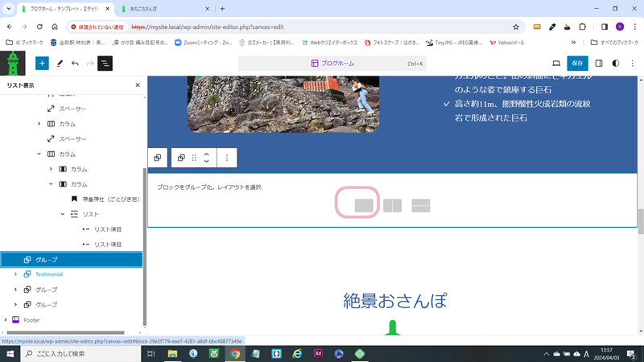Image resolution: width=644 pixels, height=362 pixels.
Task: Select the 神倉神社 heading list item
Action: [105, 199]
